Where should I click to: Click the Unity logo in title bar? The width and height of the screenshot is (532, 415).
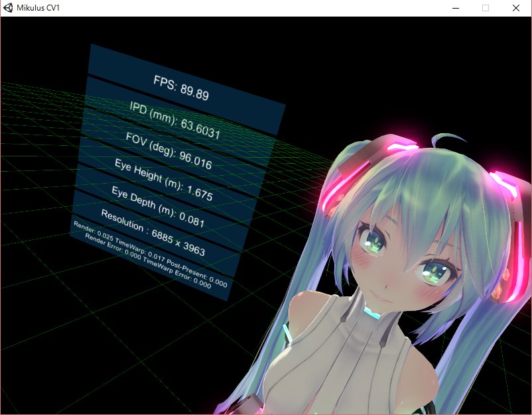point(8,8)
